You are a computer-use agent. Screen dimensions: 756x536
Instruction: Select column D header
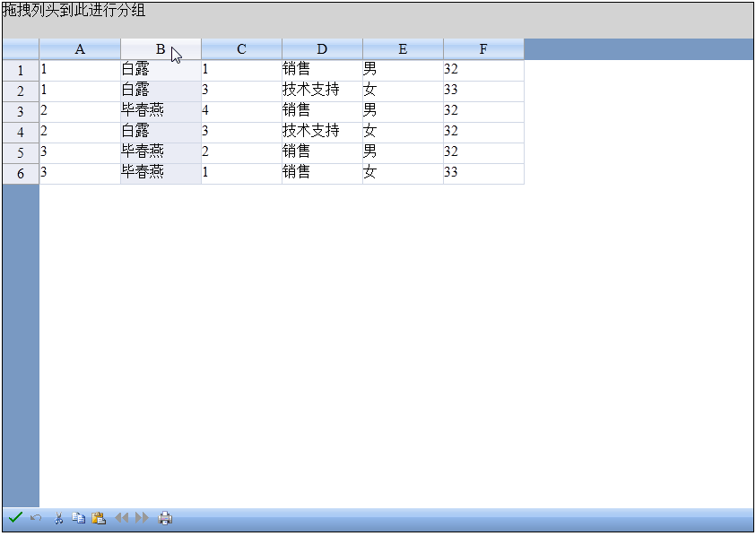[322, 49]
